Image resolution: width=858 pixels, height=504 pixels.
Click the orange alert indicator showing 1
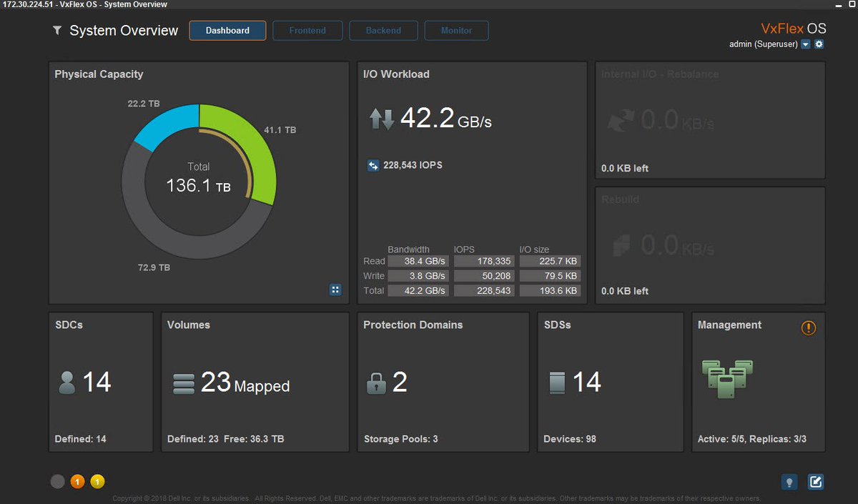[x=77, y=482]
